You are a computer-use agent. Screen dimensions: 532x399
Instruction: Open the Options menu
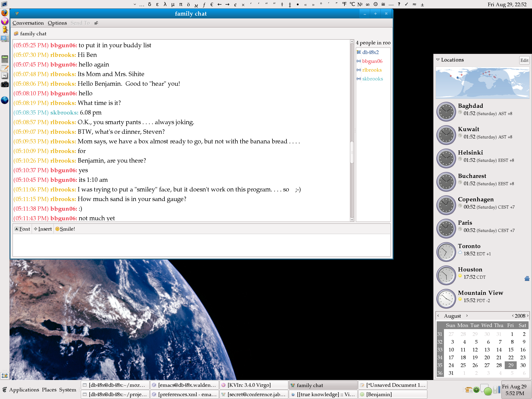tap(57, 23)
